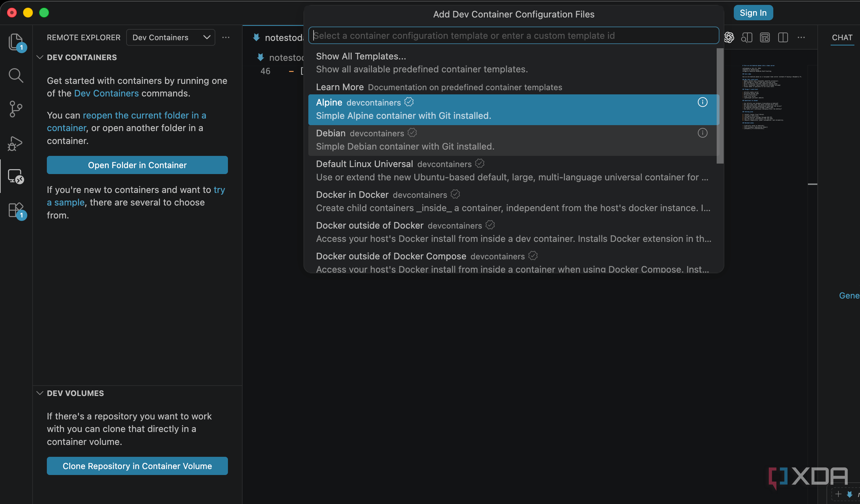Pick the Docker outside of Docker template
Screen dimensions: 860x504
(x=513, y=232)
